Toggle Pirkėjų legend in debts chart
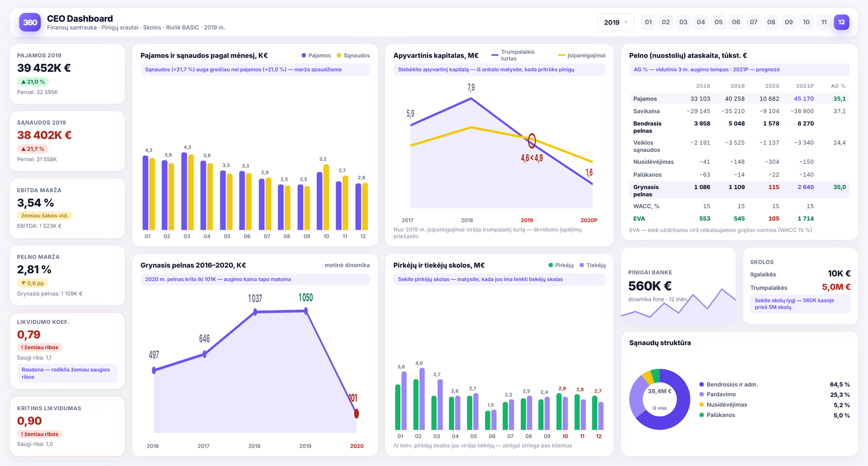This screenshot has height=466, width=868. (x=561, y=265)
